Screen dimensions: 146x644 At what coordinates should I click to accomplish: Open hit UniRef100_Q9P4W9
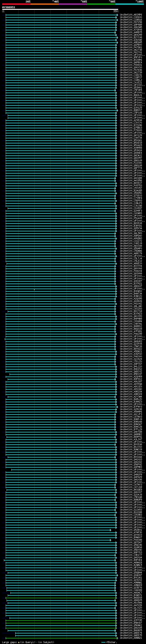pyautogui.click(x=131, y=25)
